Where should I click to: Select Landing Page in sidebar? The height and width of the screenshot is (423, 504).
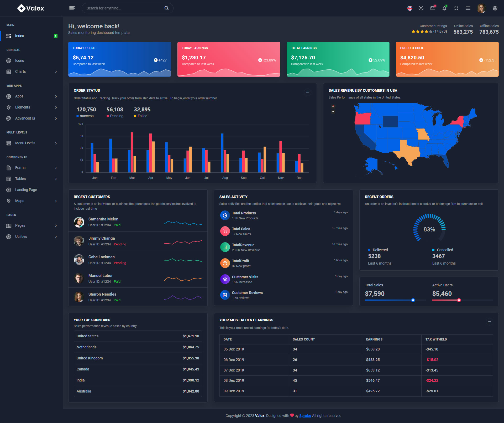26,190
